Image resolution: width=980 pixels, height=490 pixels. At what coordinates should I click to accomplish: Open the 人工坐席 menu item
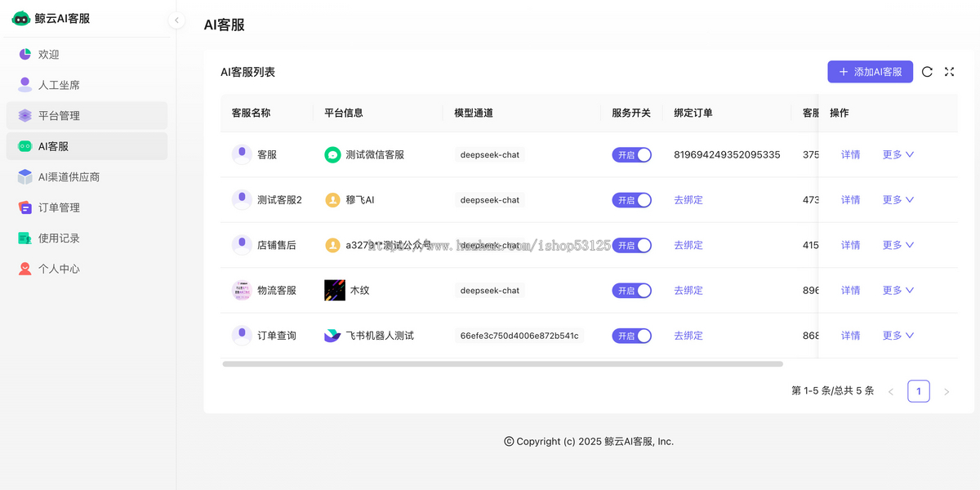(x=87, y=85)
